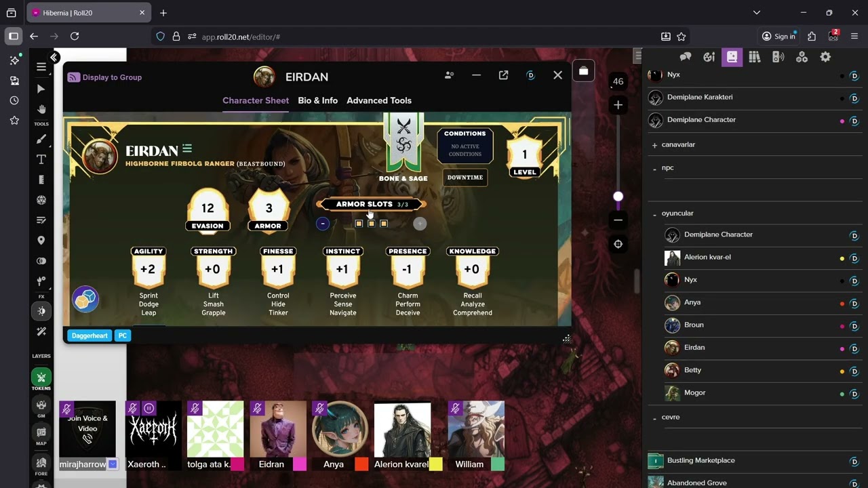Open Bustling Marketplace handout
This screenshot has width=868, height=488.
pos(701,461)
